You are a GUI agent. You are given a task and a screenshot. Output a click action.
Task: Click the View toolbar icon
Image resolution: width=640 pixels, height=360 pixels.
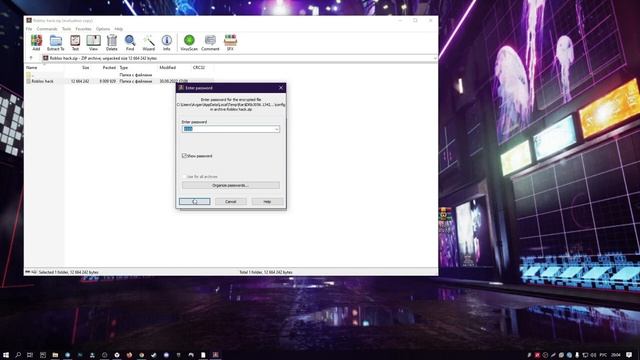(x=93, y=42)
